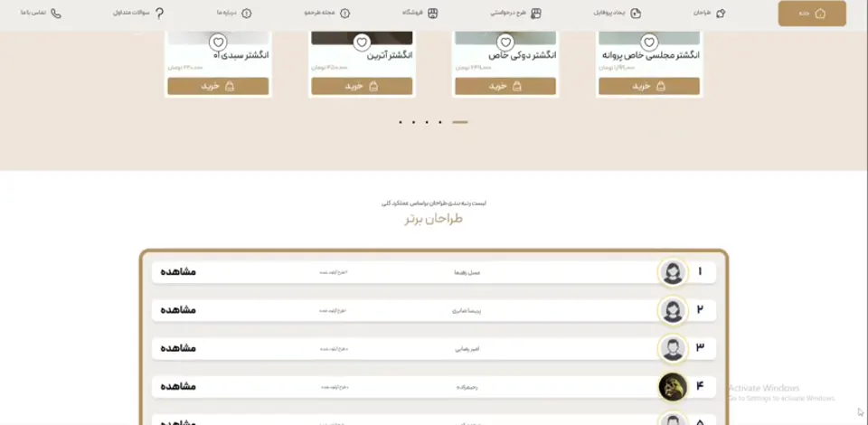Toggle heart on انگشتر دوکی خاص card

point(505,42)
